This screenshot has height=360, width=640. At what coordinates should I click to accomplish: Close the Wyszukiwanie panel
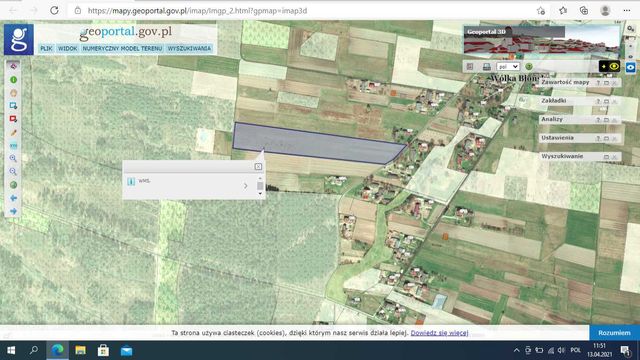[614, 157]
